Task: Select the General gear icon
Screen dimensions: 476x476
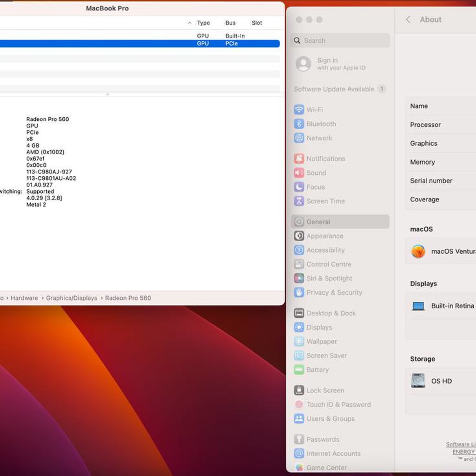Action: (299, 222)
